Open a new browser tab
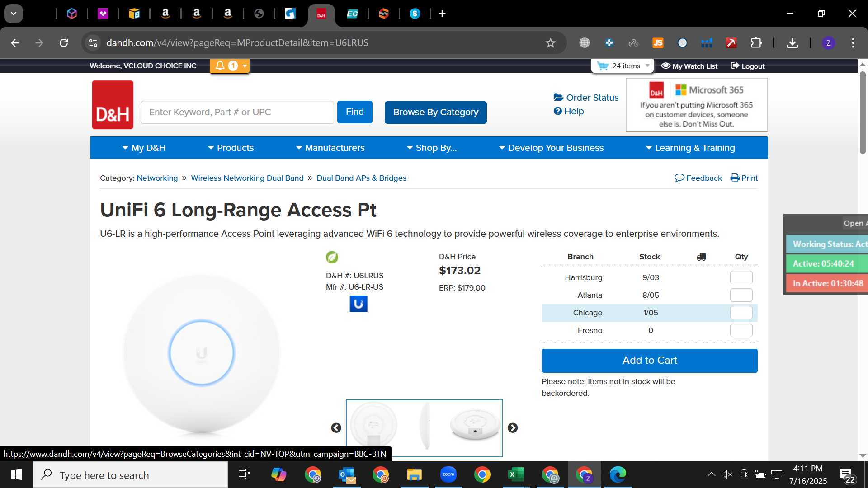Screen dimensions: 868x488 coord(442,14)
